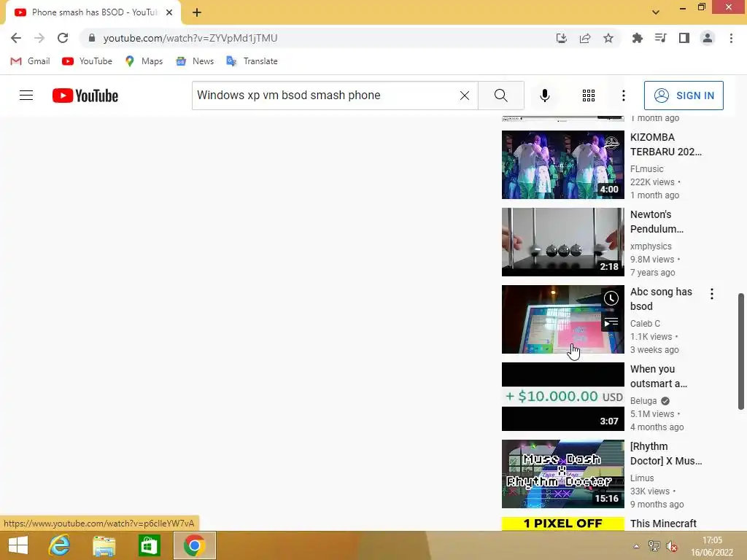747x560 pixels.
Task: Click the [Rhythm Doctor] X Mus... title
Action: tap(665, 454)
